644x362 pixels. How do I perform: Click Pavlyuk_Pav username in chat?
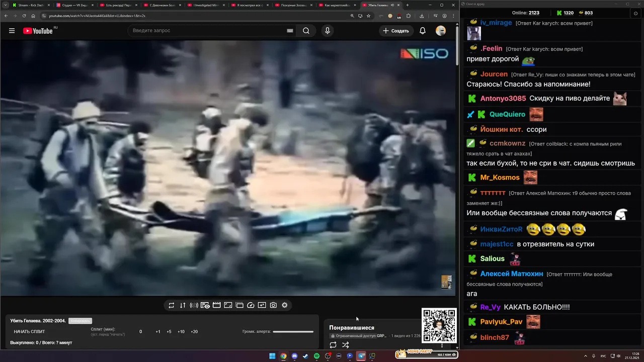(x=502, y=322)
